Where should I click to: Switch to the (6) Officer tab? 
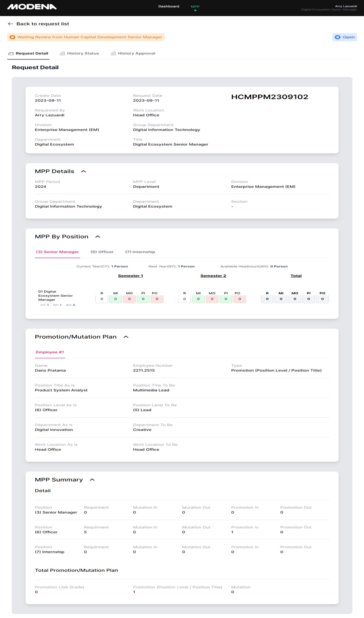pyautogui.click(x=102, y=252)
